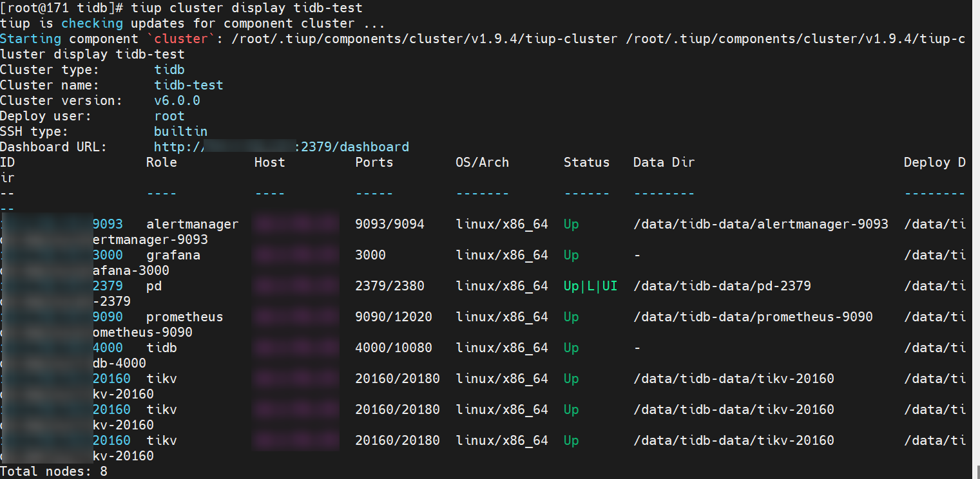This screenshot has height=479, width=980.
Task: Click the 'tiup cluster display tidb-test' command at the prompt
Action: [247, 8]
